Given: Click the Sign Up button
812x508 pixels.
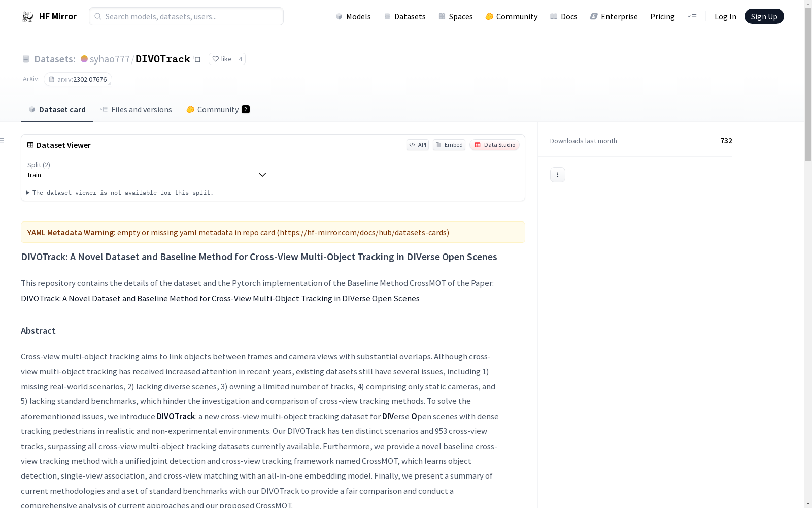Looking at the screenshot, I should (764, 16).
